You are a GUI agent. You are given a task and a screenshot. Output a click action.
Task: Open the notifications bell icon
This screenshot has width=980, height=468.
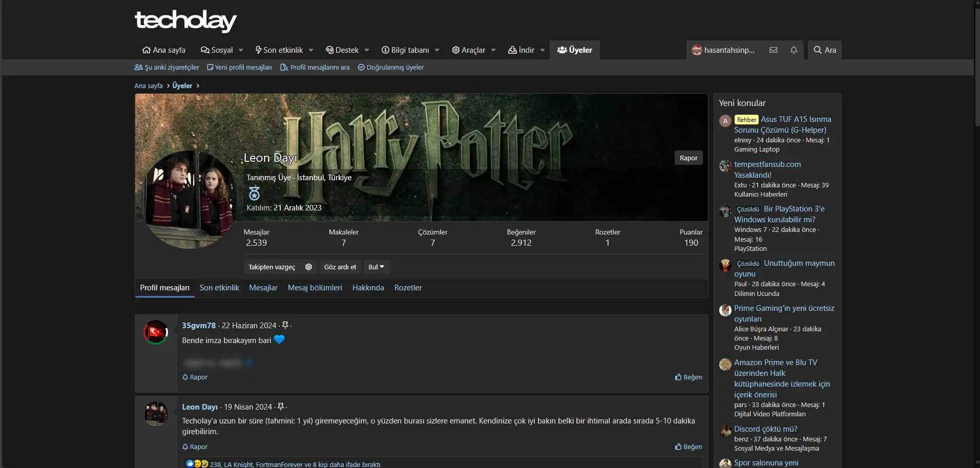click(x=794, y=50)
